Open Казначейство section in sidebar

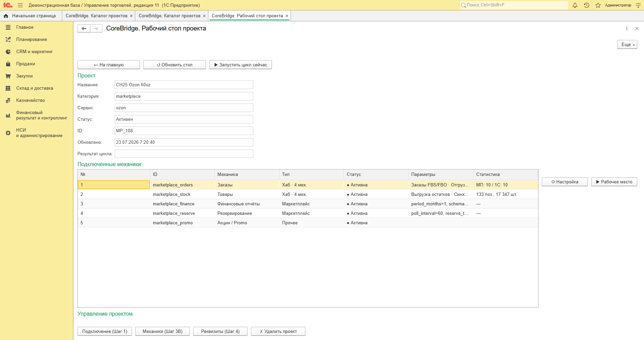click(x=30, y=100)
